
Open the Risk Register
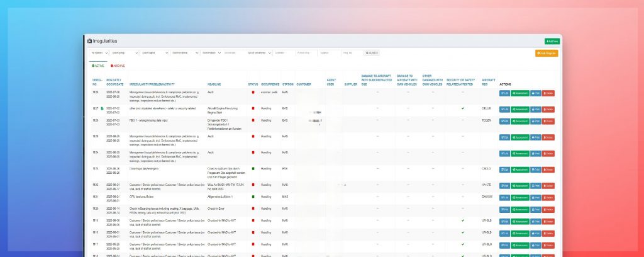tap(546, 53)
